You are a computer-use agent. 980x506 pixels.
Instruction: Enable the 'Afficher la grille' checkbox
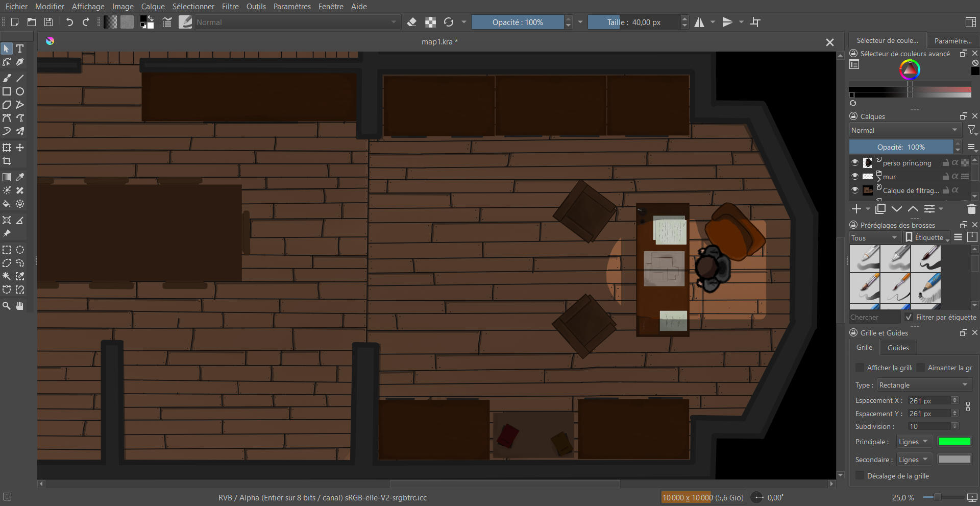860,368
